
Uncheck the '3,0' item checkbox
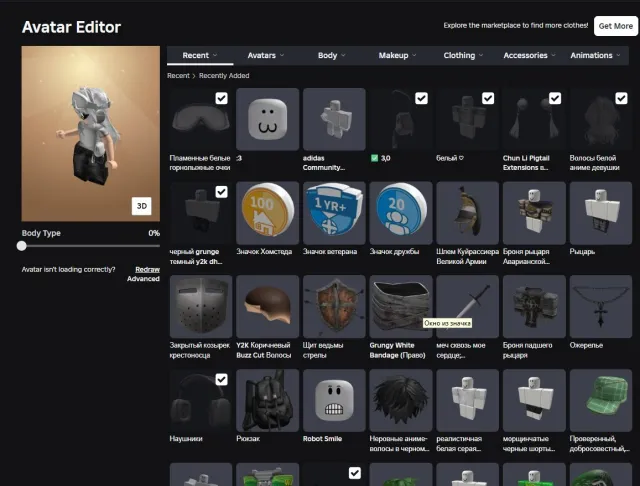coord(421,98)
